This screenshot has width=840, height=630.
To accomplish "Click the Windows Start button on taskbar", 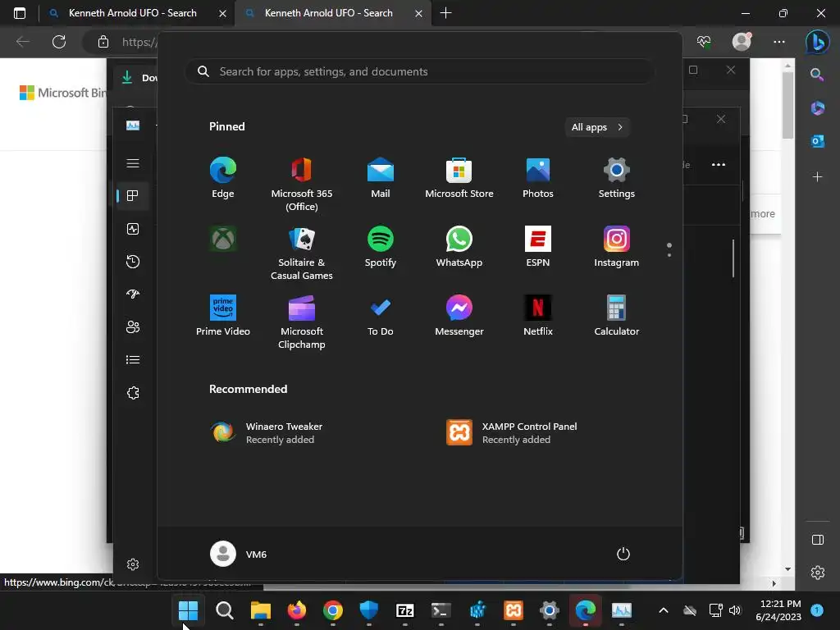I will 188,609.
